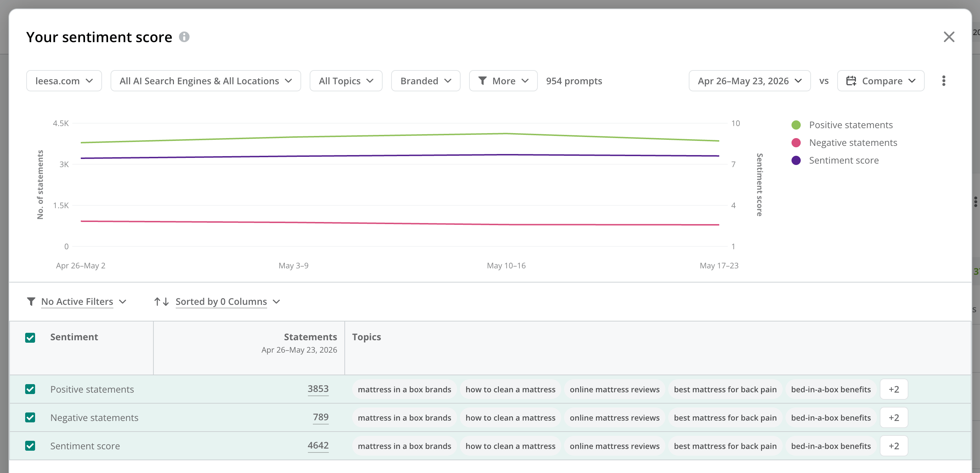Toggle the select-all checkbox in the Sentiment header

pos(30,338)
